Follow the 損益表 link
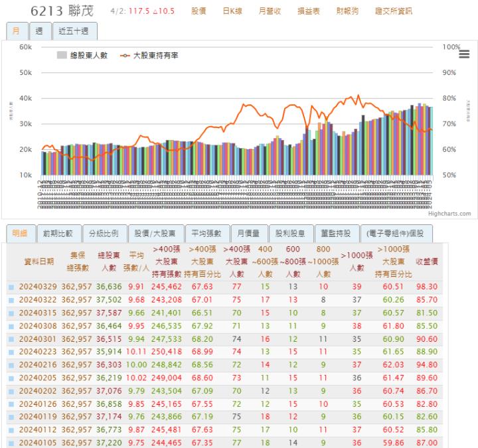Screen dimensions: 478x448 [x=309, y=11]
